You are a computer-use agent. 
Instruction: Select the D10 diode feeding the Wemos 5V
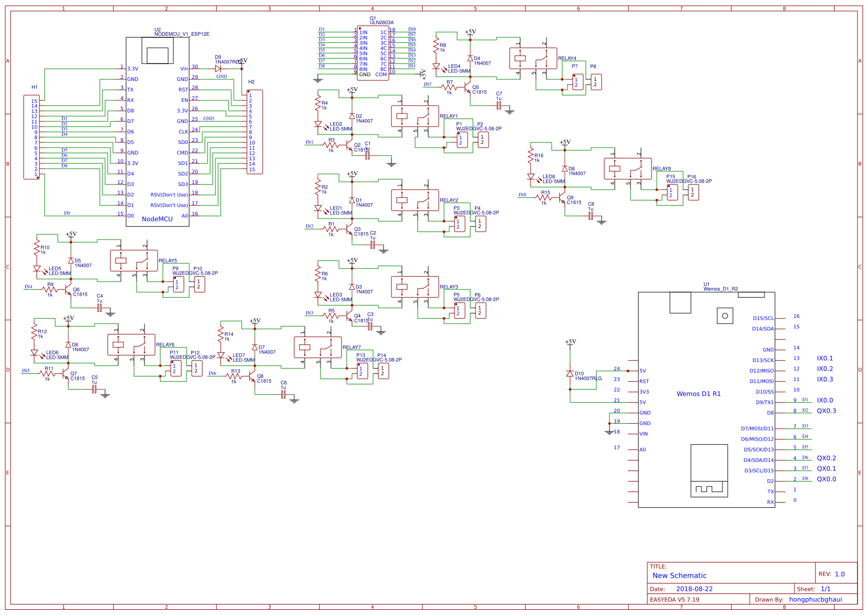[x=570, y=373]
